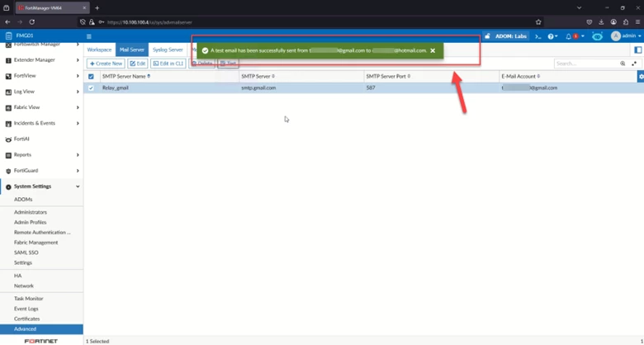Viewport: 644px width, 345px height.
Task: Switch to the Syslog Server tab
Action: (168, 50)
